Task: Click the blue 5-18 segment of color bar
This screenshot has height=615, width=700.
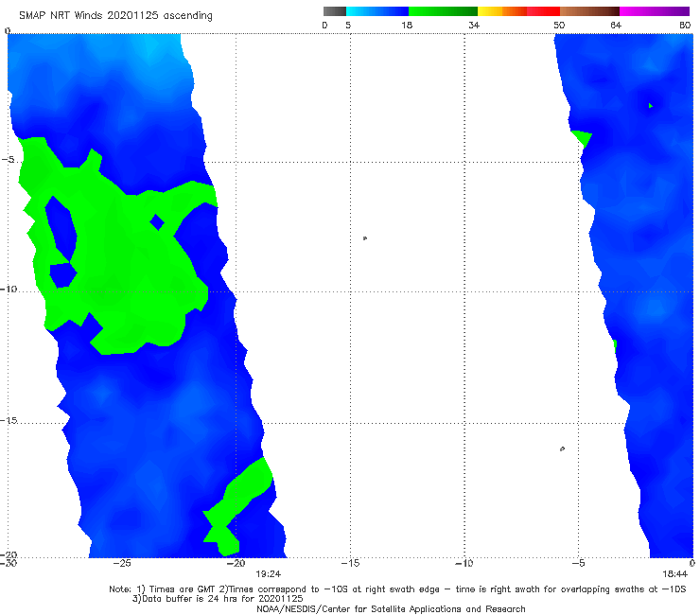Action: tap(377, 11)
